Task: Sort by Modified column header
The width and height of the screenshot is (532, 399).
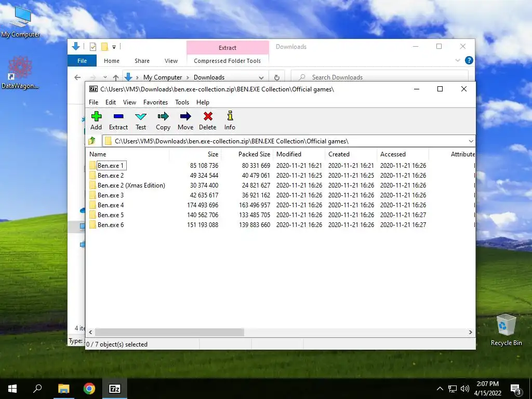Action: (x=299, y=154)
